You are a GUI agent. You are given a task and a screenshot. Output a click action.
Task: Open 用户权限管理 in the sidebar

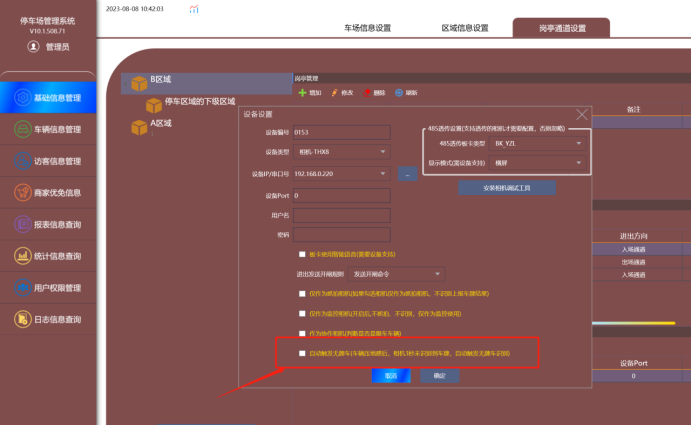coord(48,288)
